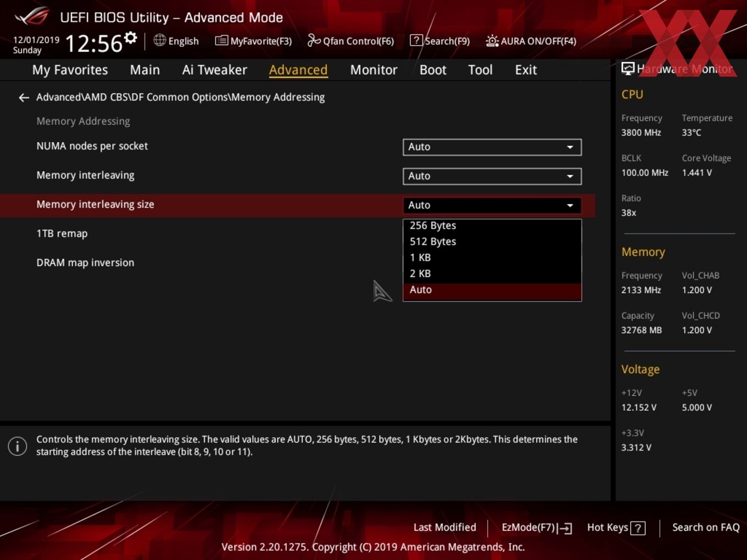Open Memory interleaving dropdown
747x560 pixels.
point(492,176)
